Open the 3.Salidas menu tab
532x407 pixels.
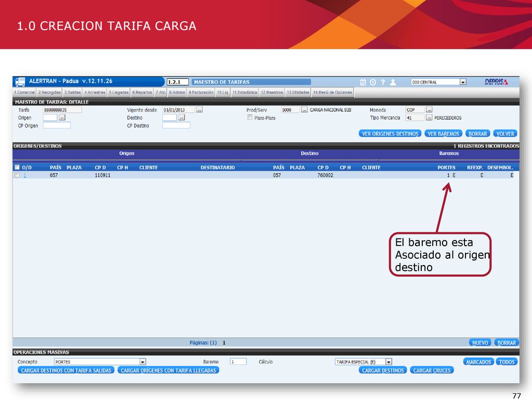coord(73,92)
